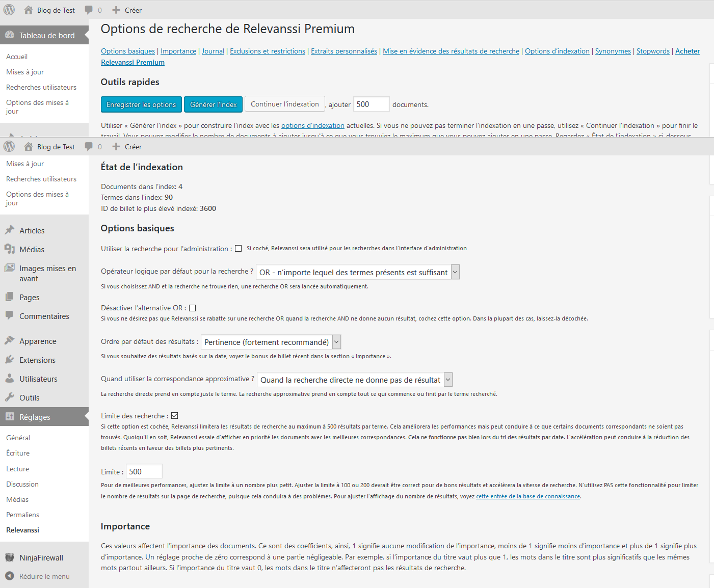Click the Réduire le menu collapse arrow icon
Image resolution: width=714 pixels, height=588 pixels.
[x=10, y=576]
